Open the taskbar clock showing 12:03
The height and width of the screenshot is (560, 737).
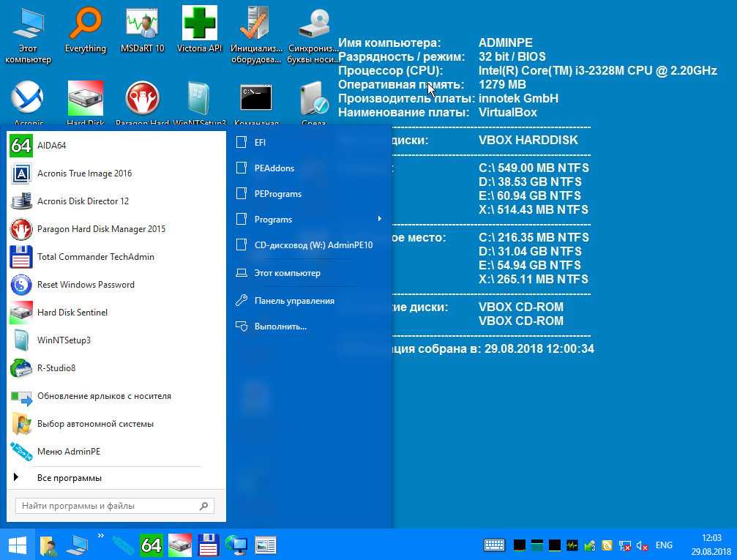(711, 545)
